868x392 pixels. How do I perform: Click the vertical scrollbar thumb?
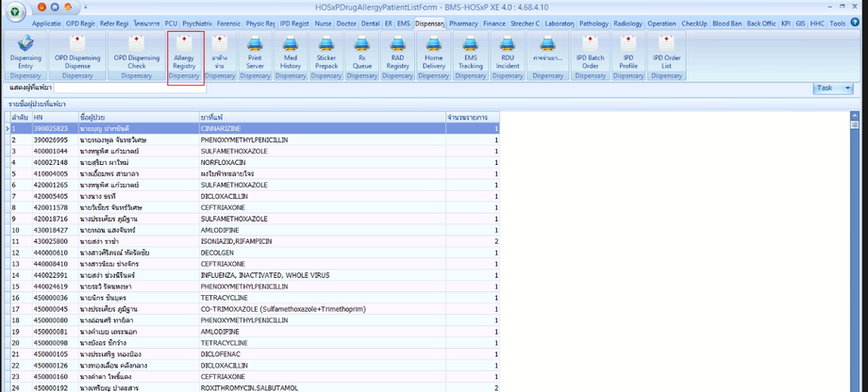coord(854,125)
